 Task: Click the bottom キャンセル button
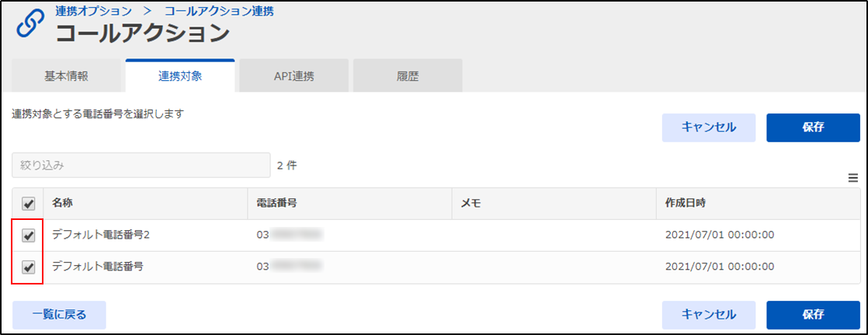pos(709,315)
